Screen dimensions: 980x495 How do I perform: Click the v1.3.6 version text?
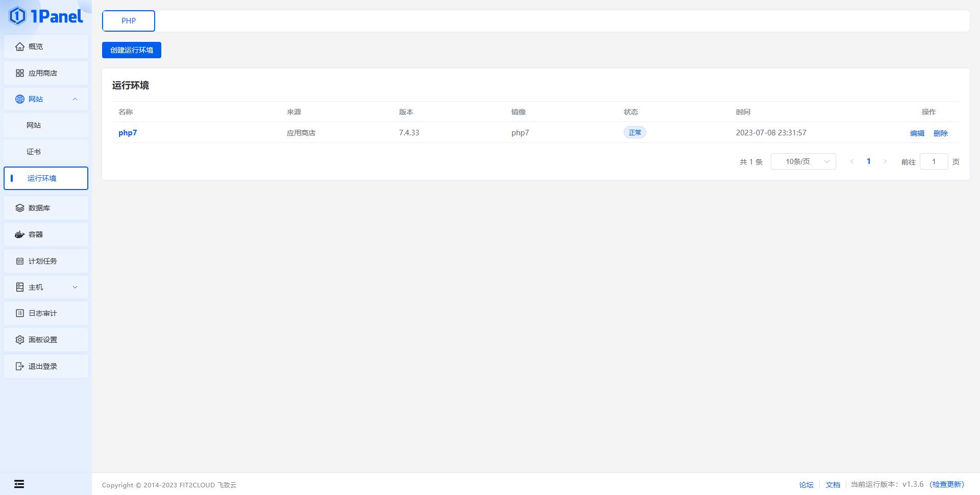(x=913, y=484)
